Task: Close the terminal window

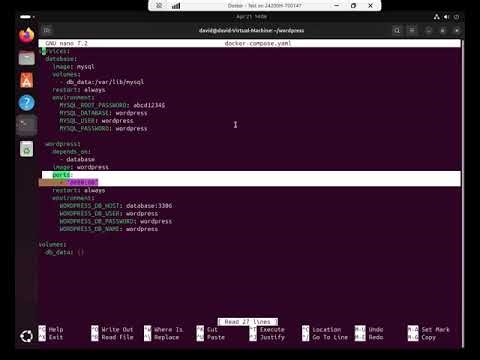Action: tap(457, 30)
